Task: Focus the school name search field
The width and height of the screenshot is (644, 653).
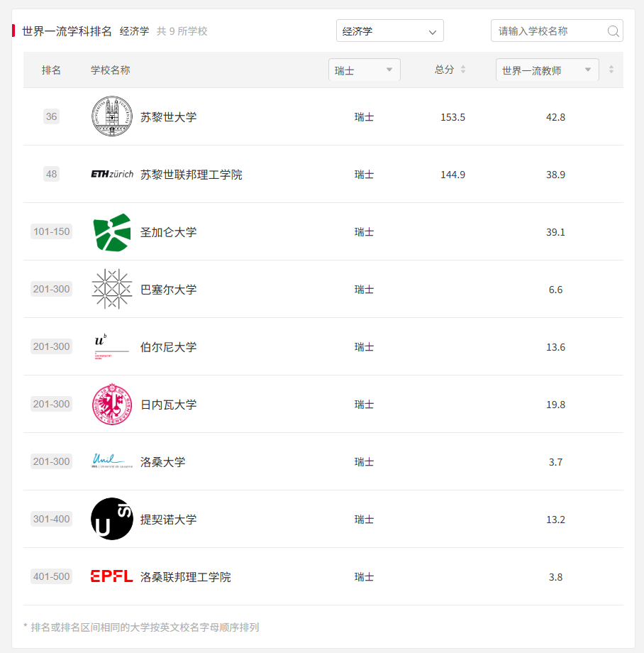Action: [x=557, y=31]
